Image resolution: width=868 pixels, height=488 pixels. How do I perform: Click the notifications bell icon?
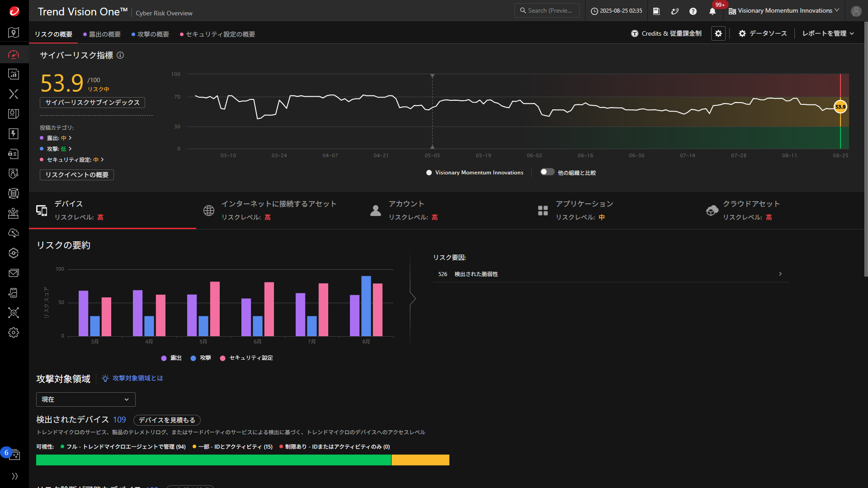point(712,11)
